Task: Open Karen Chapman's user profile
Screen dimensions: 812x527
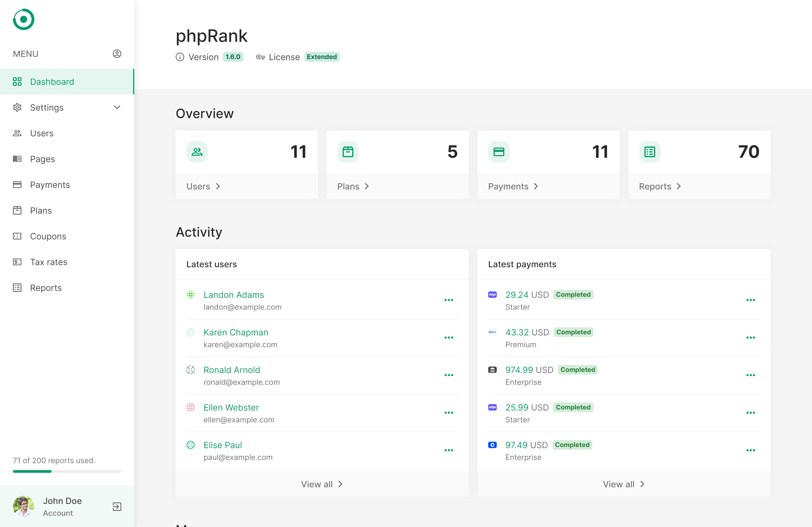Action: (235, 332)
